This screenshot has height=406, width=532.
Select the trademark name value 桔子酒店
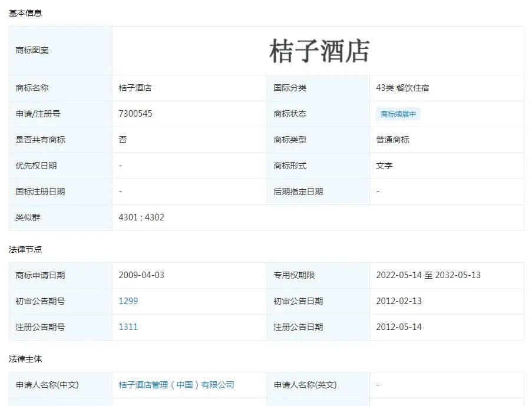(135, 88)
